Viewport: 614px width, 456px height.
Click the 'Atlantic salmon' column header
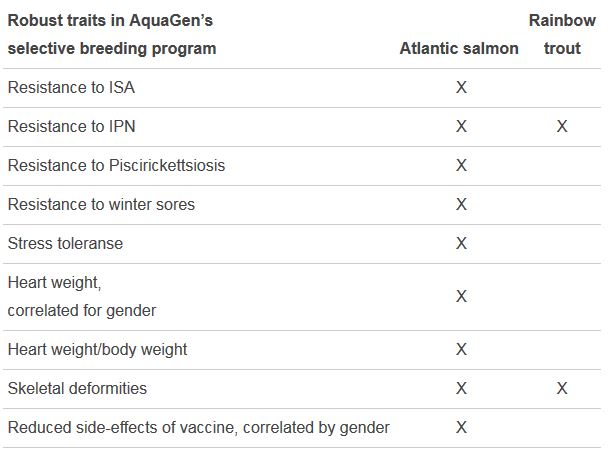tap(459, 48)
